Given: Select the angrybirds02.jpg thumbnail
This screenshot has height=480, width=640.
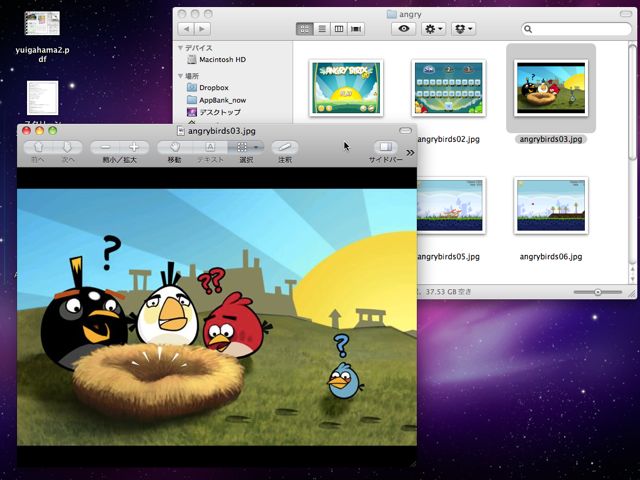Looking at the screenshot, I should pos(449,88).
